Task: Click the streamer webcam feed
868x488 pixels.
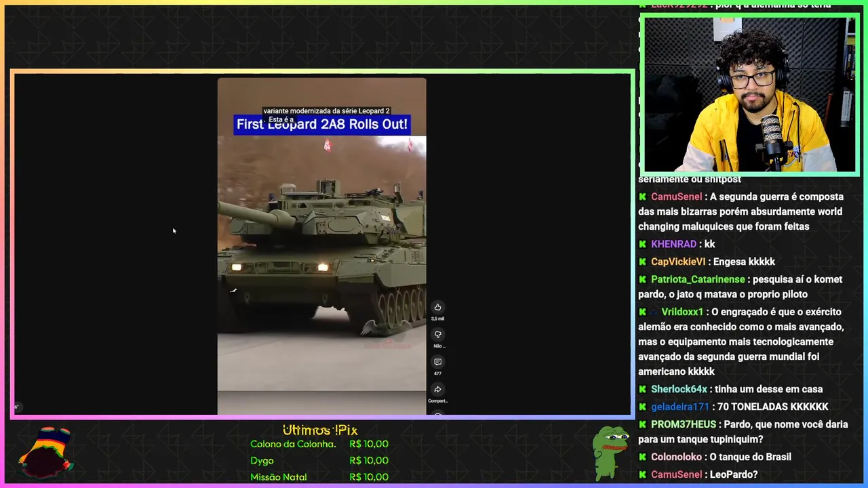Action: click(x=749, y=95)
